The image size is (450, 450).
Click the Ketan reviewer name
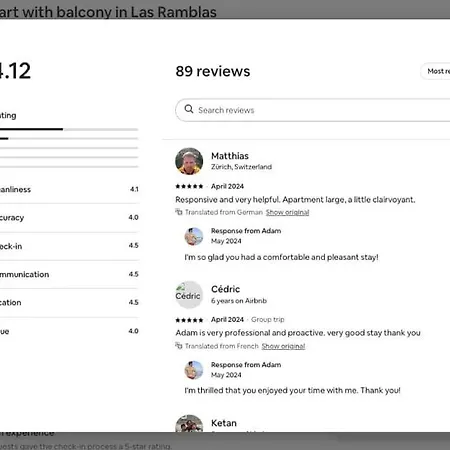(224, 423)
